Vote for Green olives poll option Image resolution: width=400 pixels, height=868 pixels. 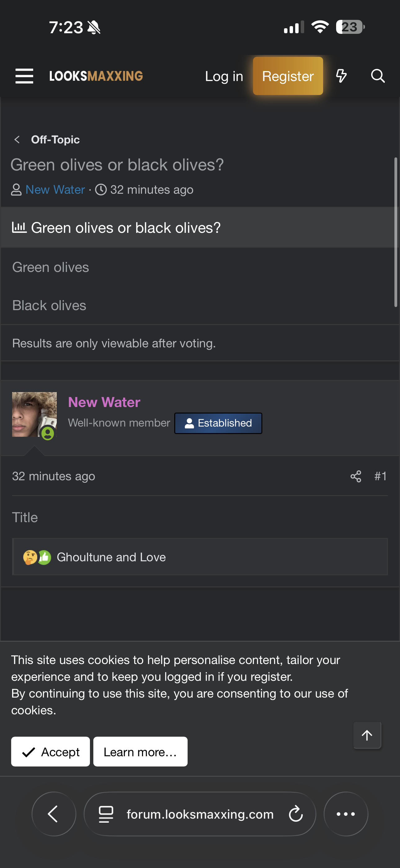point(51,267)
